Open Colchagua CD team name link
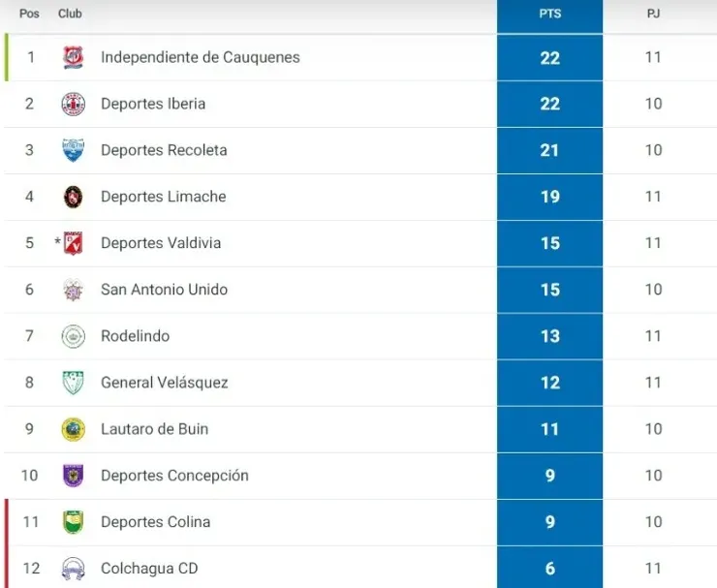Image resolution: width=717 pixels, height=588 pixels. tap(149, 569)
